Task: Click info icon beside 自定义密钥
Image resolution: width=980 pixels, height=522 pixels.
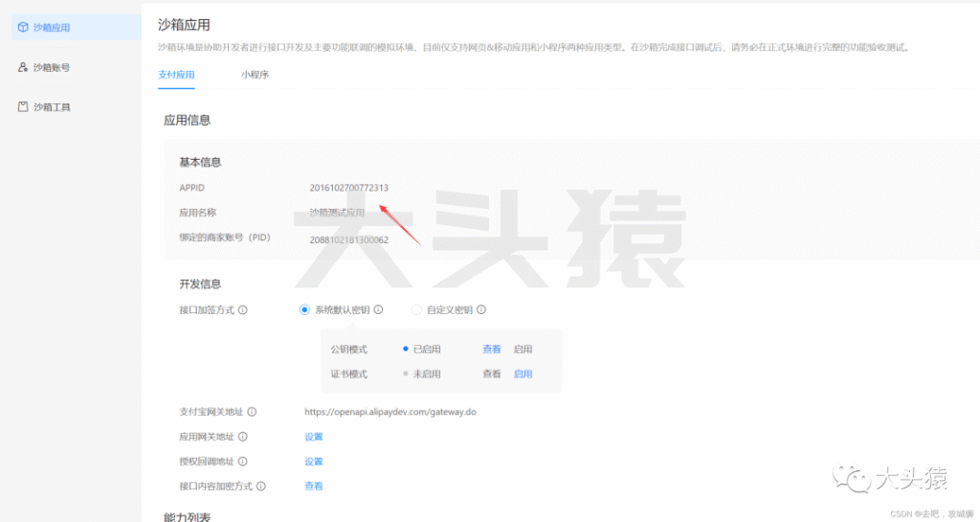Action: click(x=481, y=309)
